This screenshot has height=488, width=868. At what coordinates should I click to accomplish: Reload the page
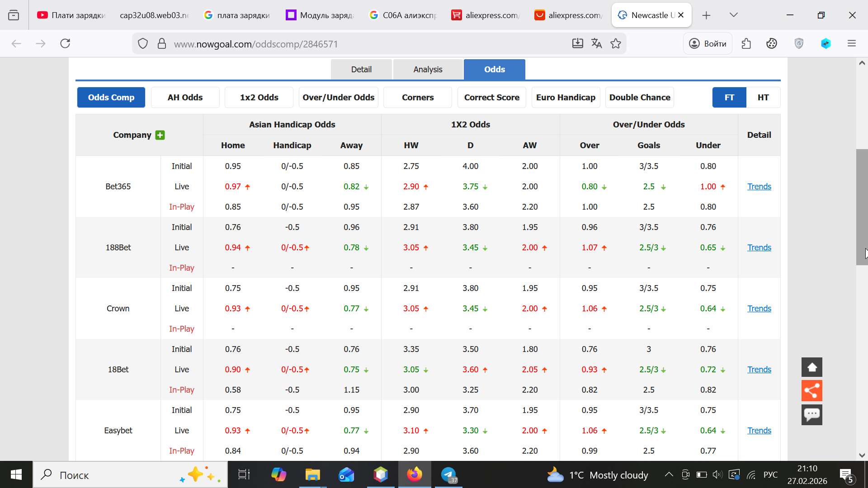pyautogui.click(x=65, y=44)
